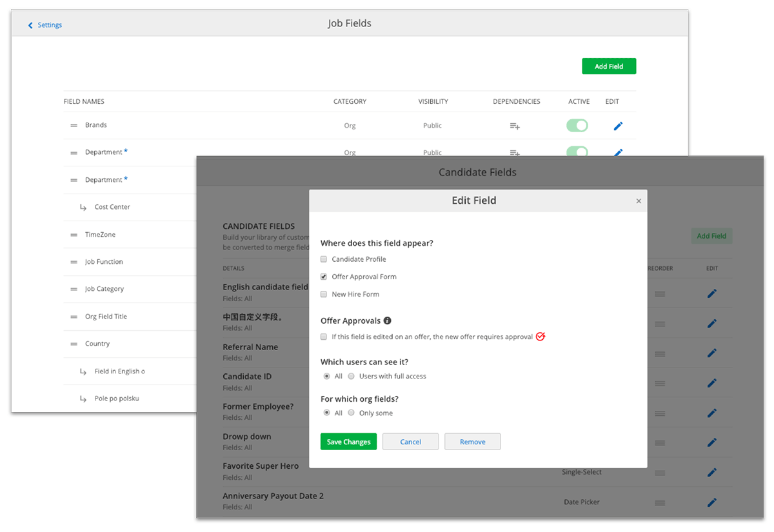This screenshot has height=532, width=774.
Task: Grab the drag handle of the Brands row
Action: (x=74, y=125)
